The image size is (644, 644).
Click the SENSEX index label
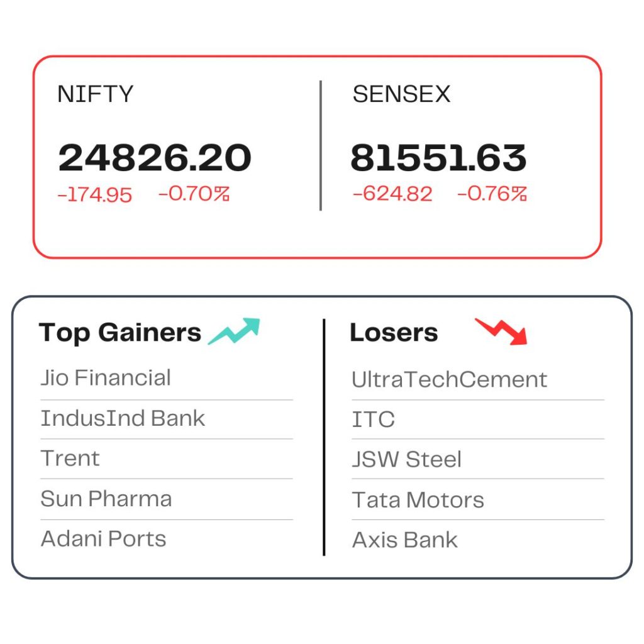tap(401, 94)
